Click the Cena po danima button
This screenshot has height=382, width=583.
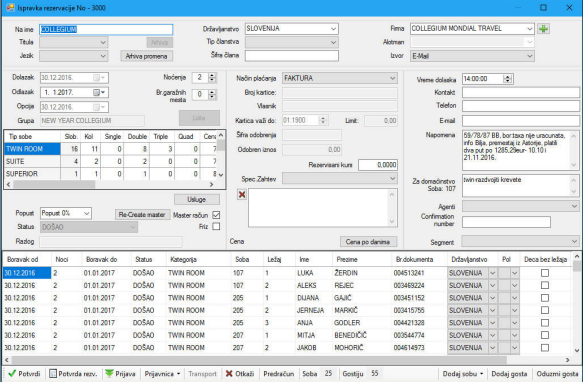tap(368, 242)
